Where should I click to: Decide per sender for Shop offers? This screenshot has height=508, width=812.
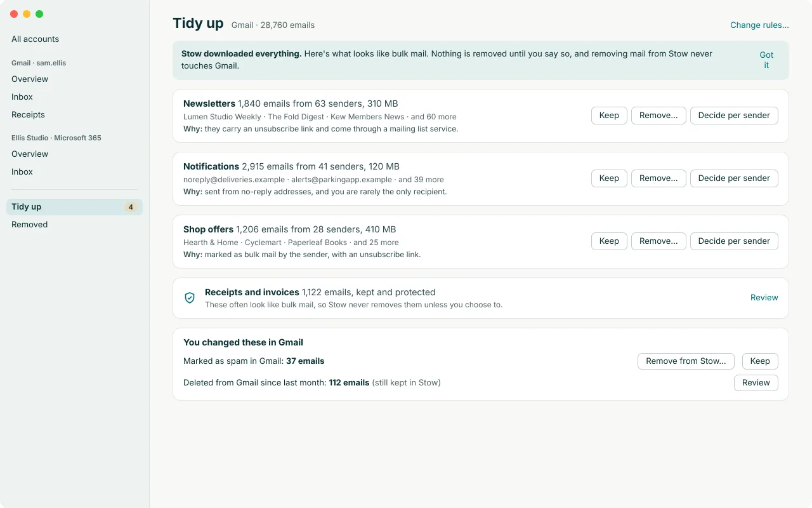pyautogui.click(x=734, y=241)
